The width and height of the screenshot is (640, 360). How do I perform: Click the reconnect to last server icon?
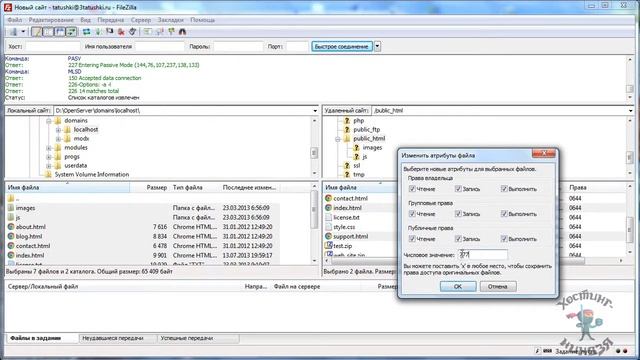pos(132,32)
